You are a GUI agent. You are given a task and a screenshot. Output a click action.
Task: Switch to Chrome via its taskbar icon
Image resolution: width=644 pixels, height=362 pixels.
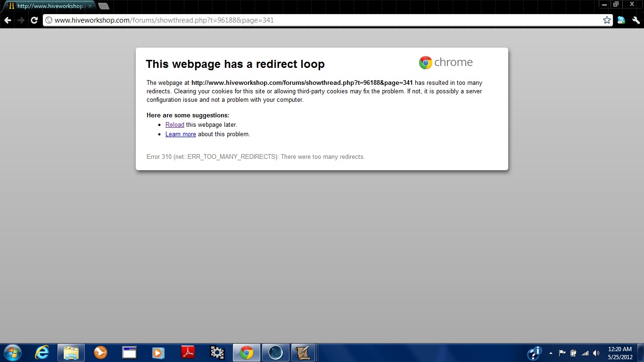(246, 353)
